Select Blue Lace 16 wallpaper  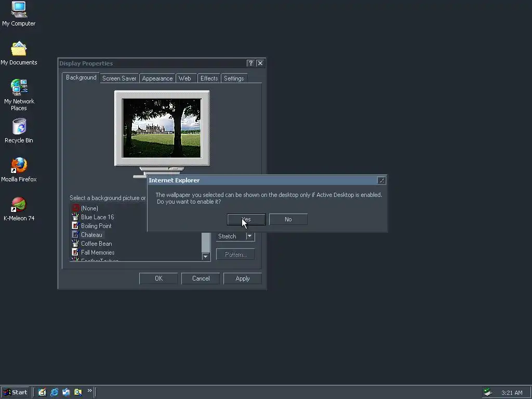point(97,217)
